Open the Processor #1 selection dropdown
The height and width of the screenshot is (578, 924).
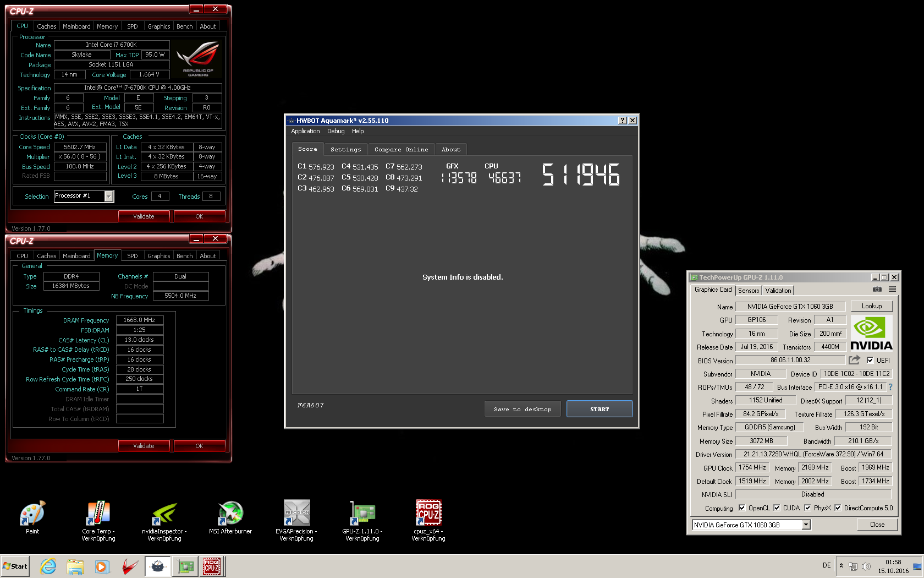108,196
